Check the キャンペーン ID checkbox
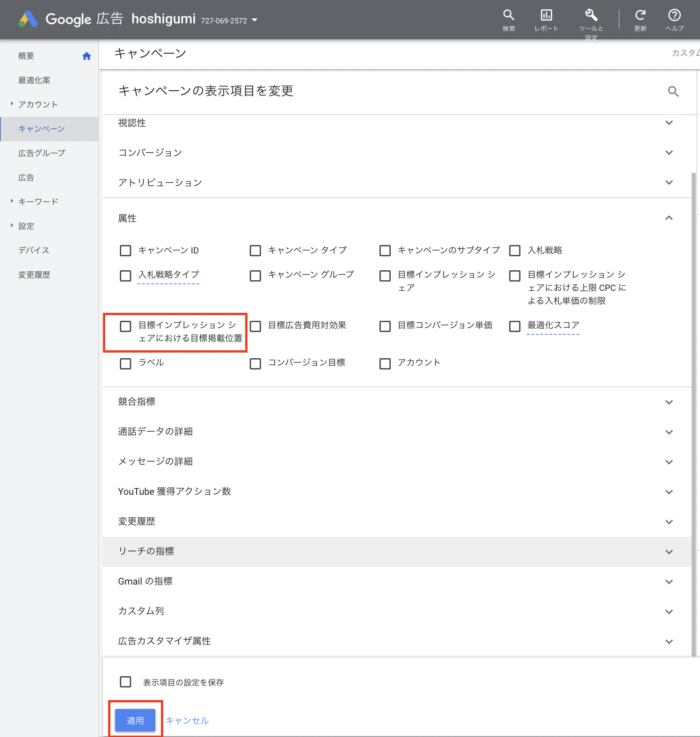This screenshot has width=700, height=737. point(125,251)
